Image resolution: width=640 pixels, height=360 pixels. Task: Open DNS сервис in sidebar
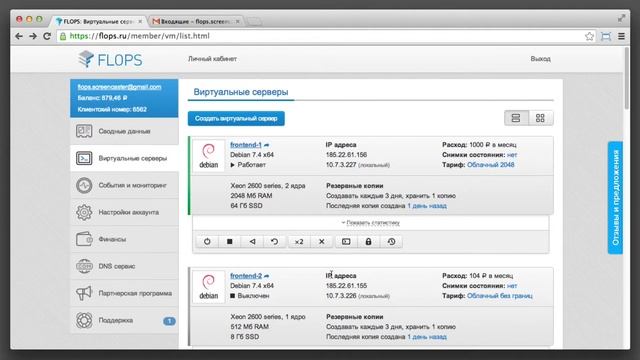[x=124, y=266]
